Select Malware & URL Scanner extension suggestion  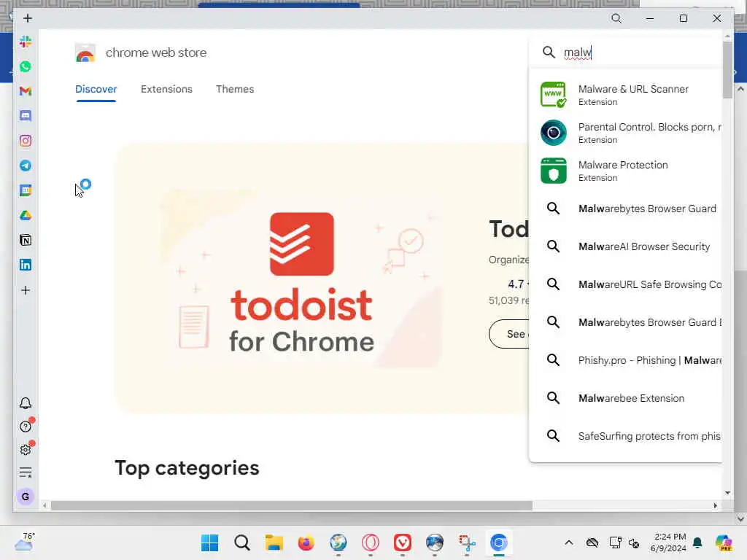click(x=625, y=95)
